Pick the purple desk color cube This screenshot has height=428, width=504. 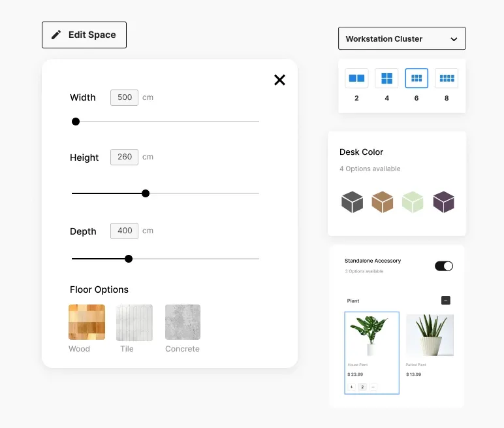coord(443,202)
